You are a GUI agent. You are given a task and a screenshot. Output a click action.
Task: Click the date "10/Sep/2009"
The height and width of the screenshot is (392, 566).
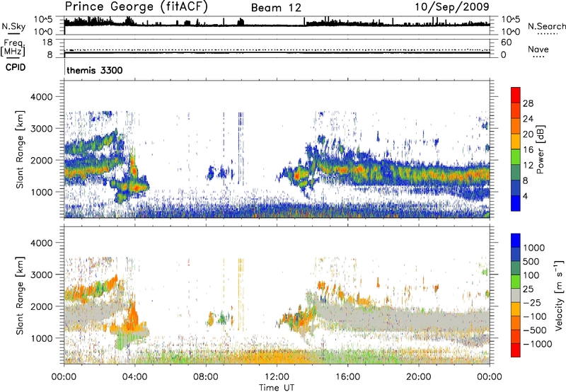pos(452,7)
